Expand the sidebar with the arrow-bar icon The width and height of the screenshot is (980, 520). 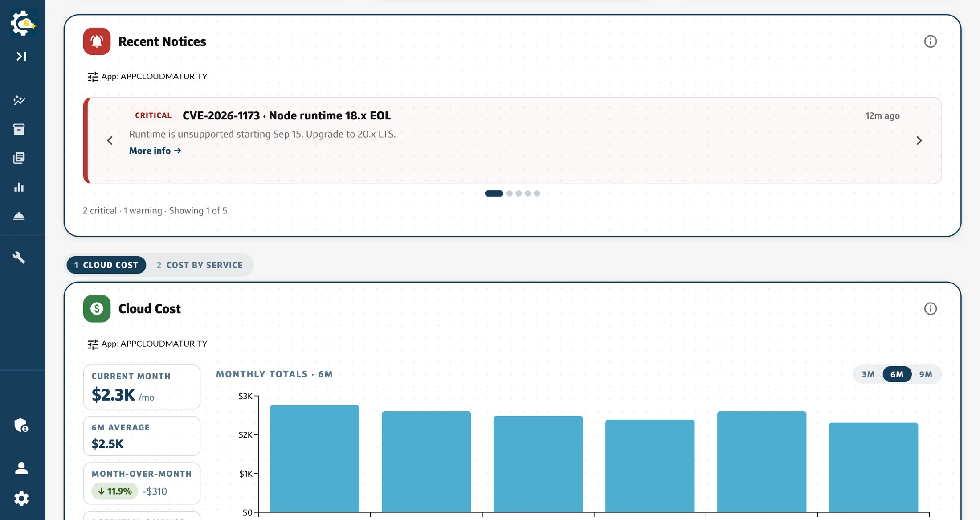21,56
